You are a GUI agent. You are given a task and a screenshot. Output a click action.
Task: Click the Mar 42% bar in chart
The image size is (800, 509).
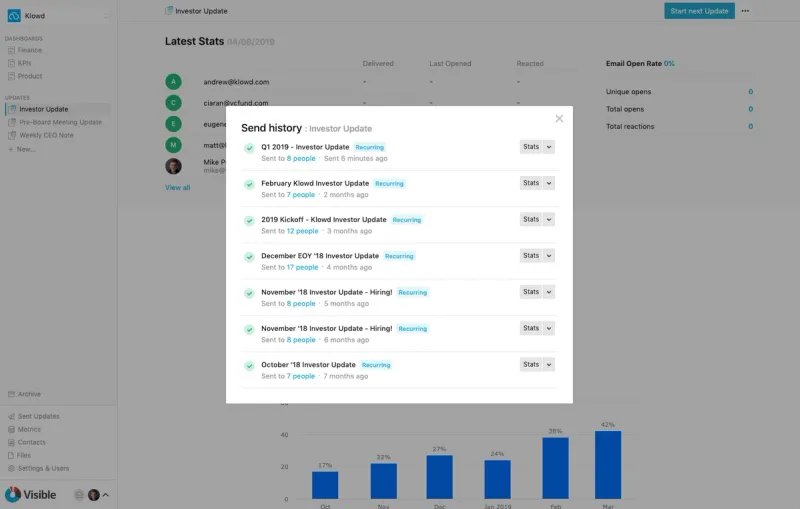(x=608, y=465)
